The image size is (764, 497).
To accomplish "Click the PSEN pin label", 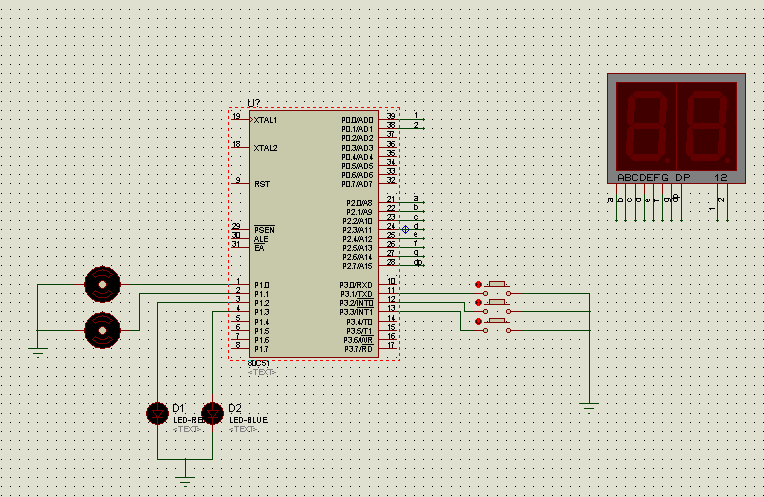I will point(264,229).
